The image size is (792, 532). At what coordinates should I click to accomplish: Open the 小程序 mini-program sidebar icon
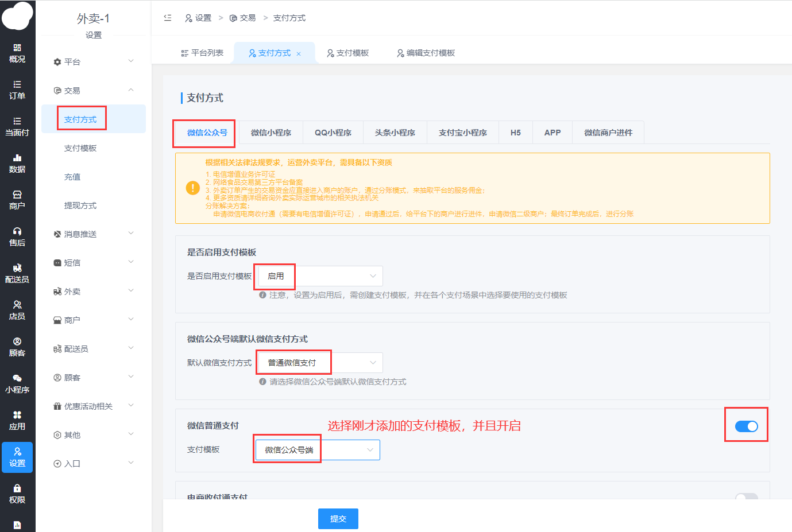point(17,384)
